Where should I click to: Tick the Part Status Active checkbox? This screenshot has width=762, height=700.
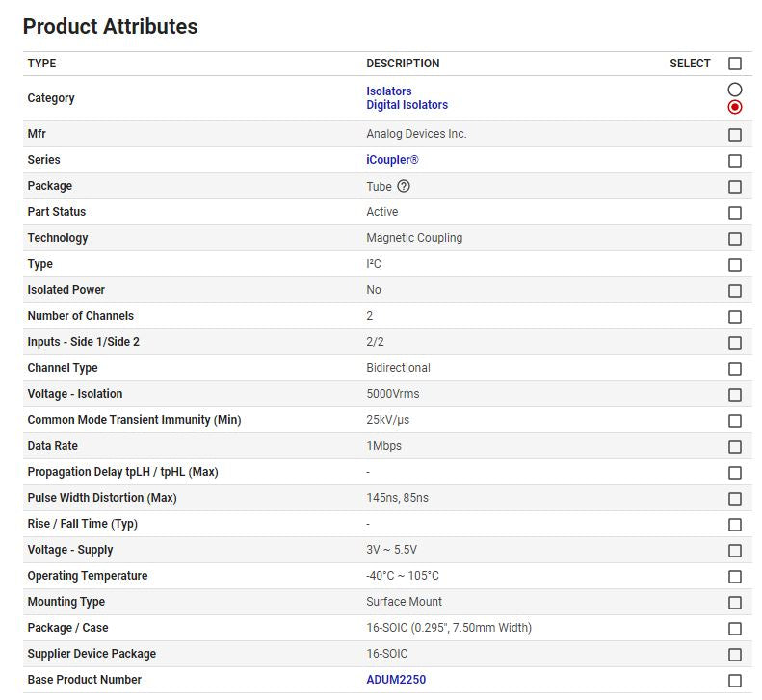(x=735, y=213)
